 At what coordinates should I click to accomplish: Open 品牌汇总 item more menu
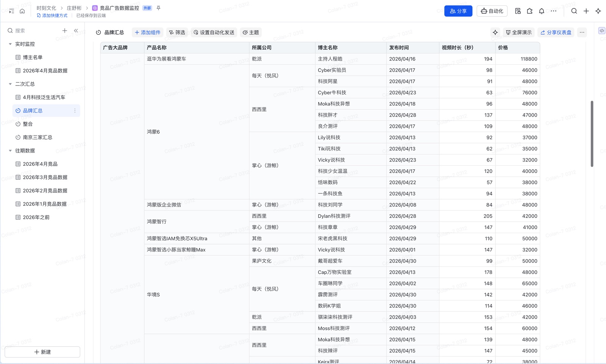pos(75,110)
